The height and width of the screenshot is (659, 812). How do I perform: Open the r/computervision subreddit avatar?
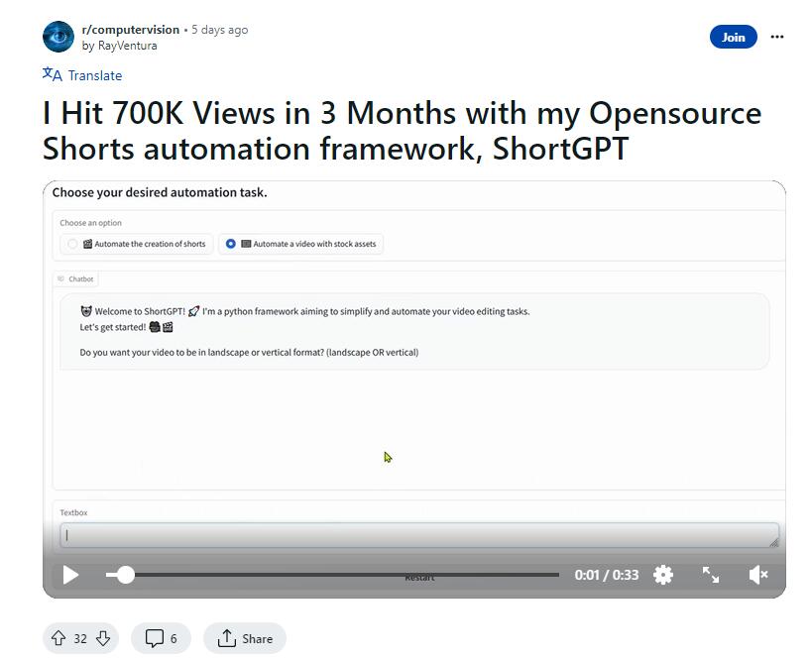pyautogui.click(x=58, y=37)
